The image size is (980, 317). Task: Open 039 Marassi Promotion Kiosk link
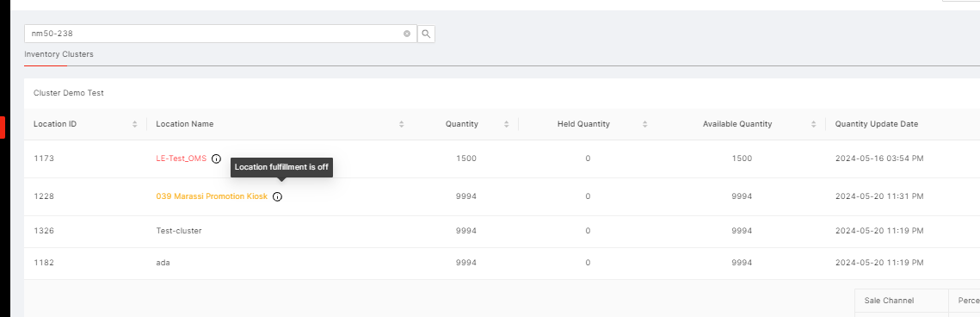click(x=212, y=196)
